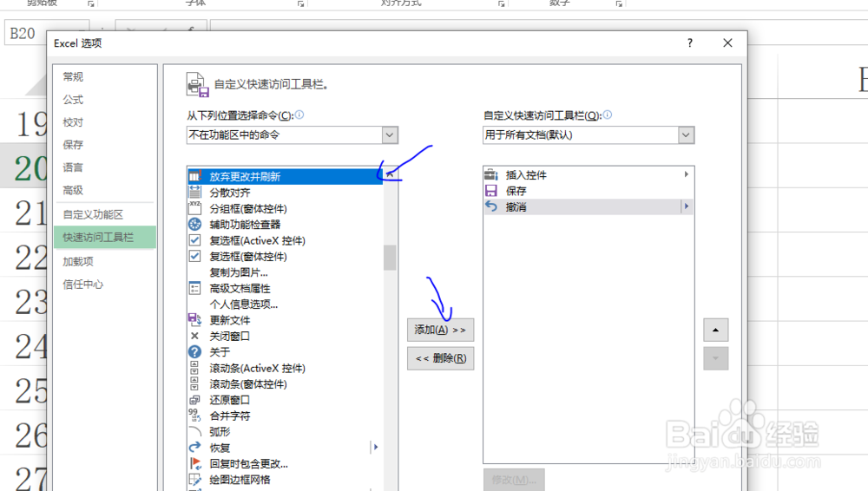The height and width of the screenshot is (491, 868).
Task: Click the 保存 floppy disk icon
Action: pos(491,191)
